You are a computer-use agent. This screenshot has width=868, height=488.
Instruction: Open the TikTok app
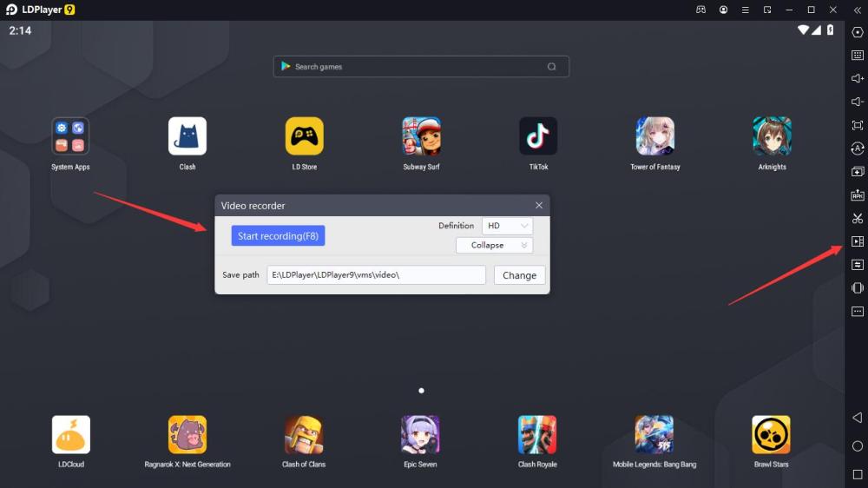pyautogui.click(x=538, y=136)
